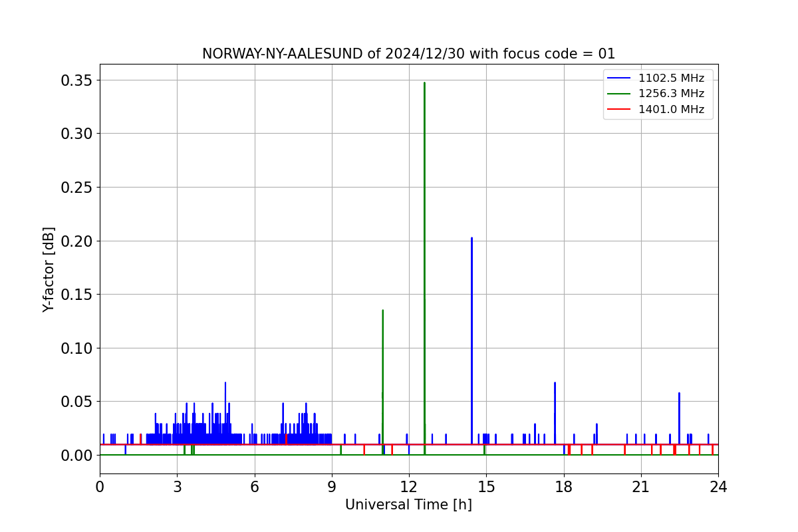
Task: Click the 21 x-axis tick label
Action: [641, 487]
